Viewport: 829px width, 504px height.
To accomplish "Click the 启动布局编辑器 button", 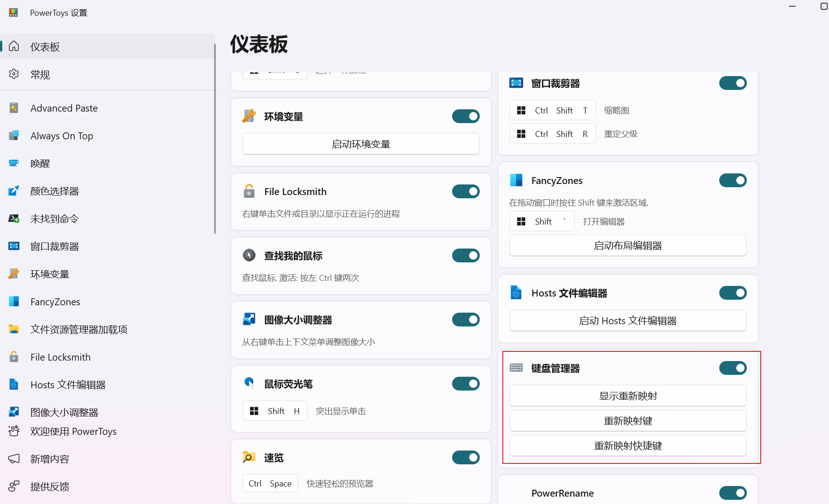I will coord(627,245).
